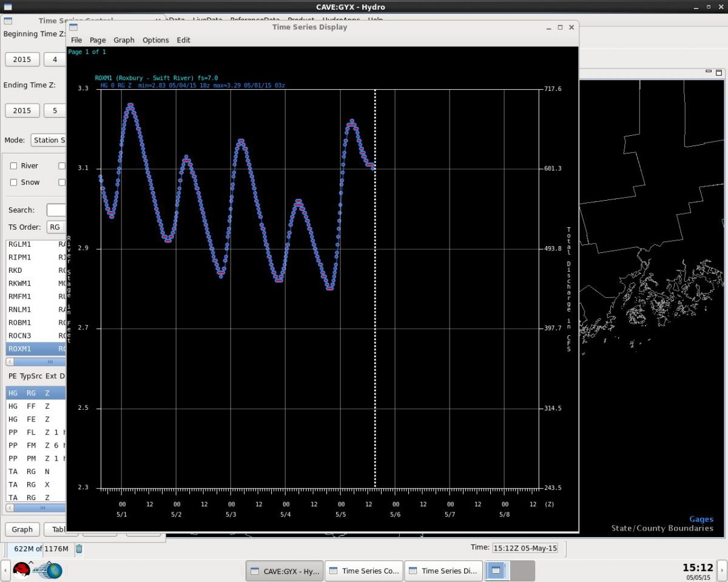Image resolution: width=728 pixels, height=582 pixels.
Task: Click the beginning month 4 button
Action: click(x=55, y=59)
